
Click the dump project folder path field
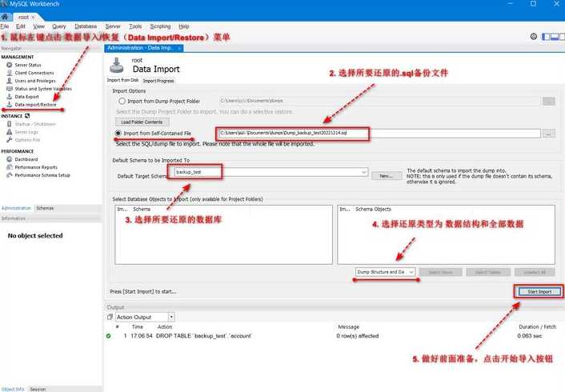pyautogui.click(x=379, y=101)
